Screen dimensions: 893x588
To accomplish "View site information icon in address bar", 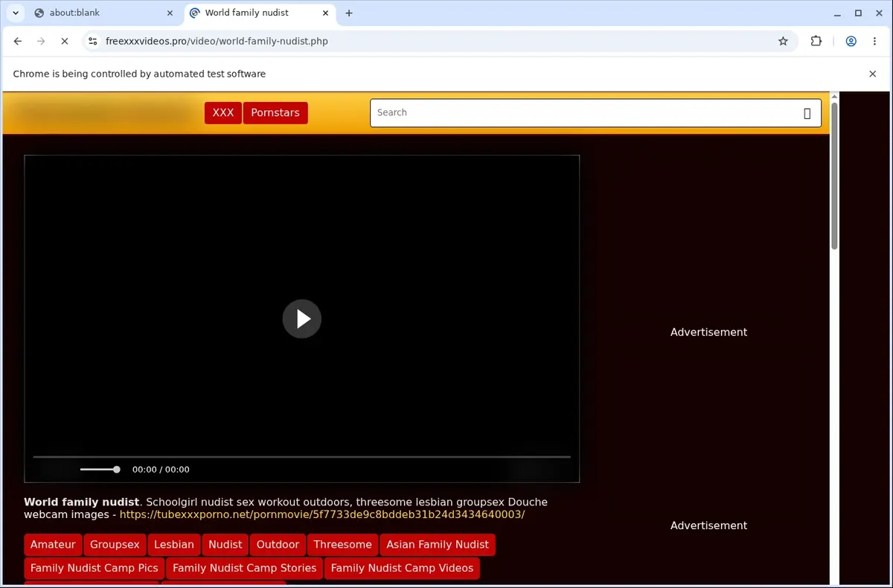I will [93, 42].
